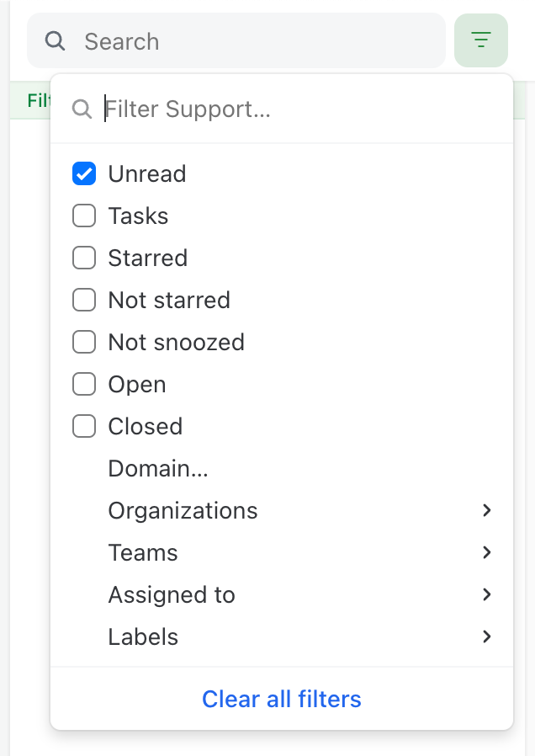Check the Starred filter option

point(83,258)
